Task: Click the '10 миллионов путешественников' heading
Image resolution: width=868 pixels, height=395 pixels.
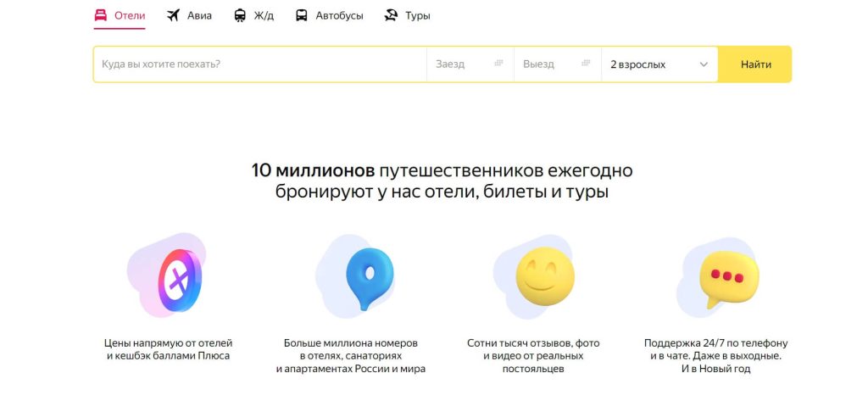Action: click(442, 181)
